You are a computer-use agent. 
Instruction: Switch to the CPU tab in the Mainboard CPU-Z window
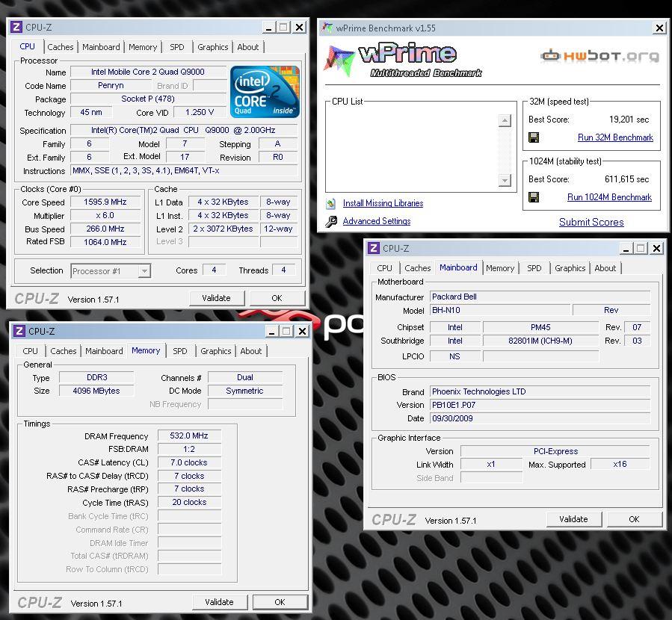coord(384,268)
